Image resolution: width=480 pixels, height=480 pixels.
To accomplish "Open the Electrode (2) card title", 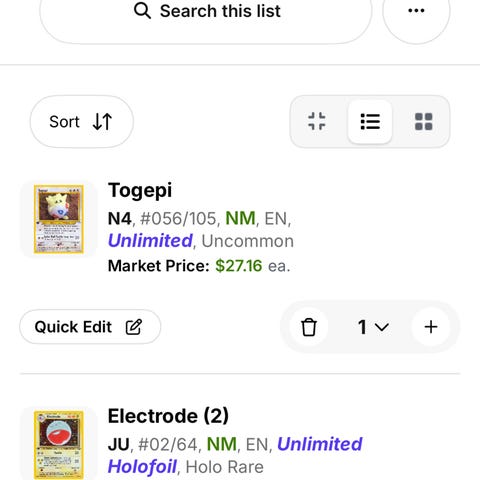I will tap(168, 416).
